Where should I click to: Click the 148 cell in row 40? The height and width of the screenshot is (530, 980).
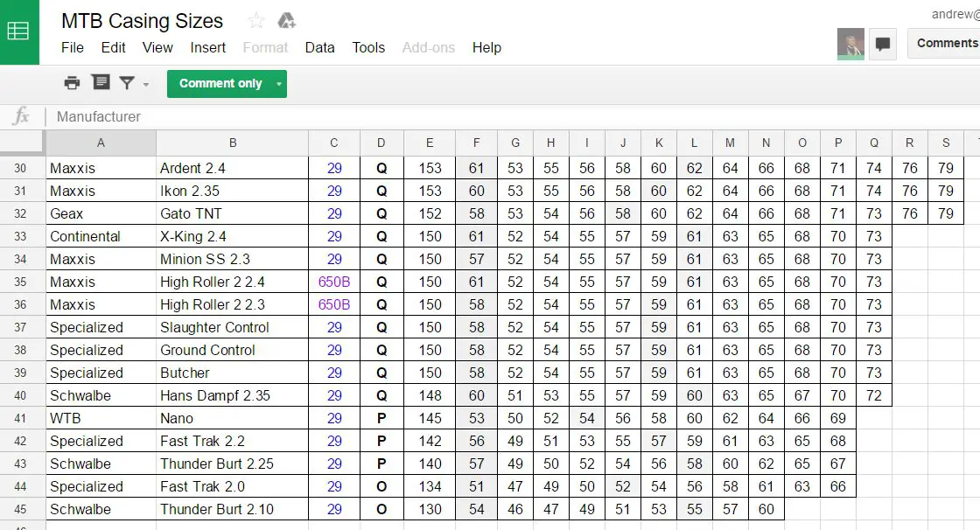(430, 395)
